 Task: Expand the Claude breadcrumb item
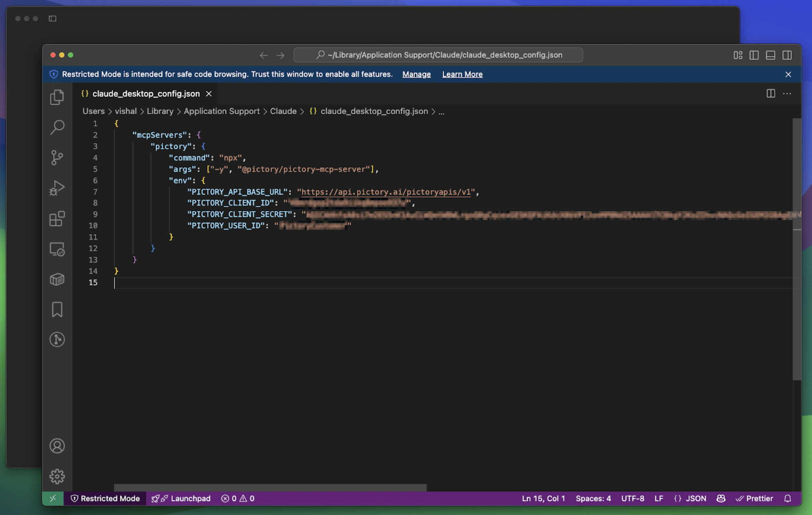[x=283, y=111]
